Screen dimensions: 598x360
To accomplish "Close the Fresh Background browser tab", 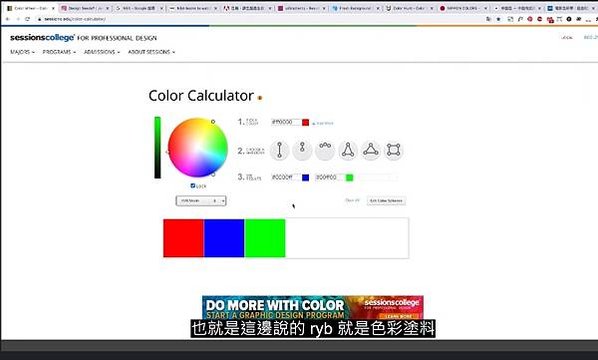I will point(378,8).
